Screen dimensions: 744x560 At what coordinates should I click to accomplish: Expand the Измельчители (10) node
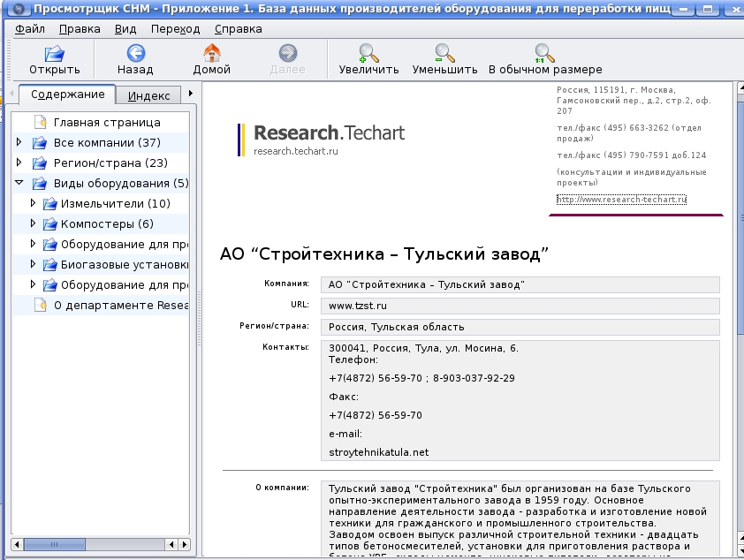[33, 203]
